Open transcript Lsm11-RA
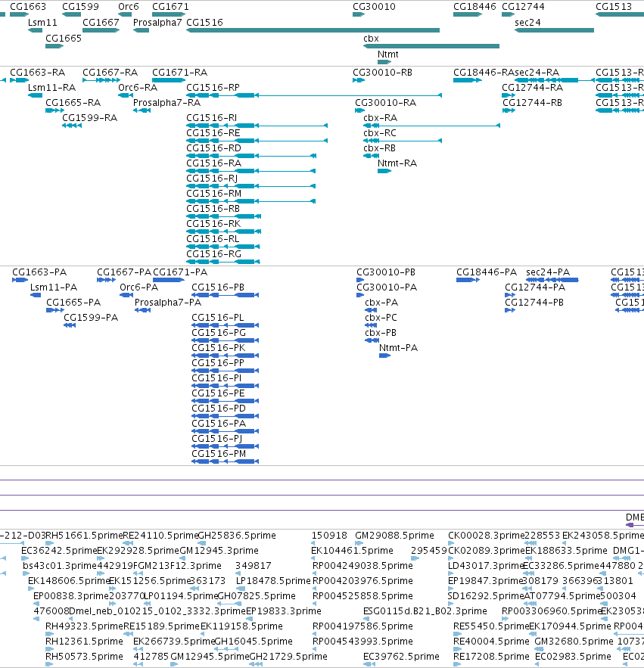Image resolution: width=644 pixels, height=668 pixels. pos(35,95)
